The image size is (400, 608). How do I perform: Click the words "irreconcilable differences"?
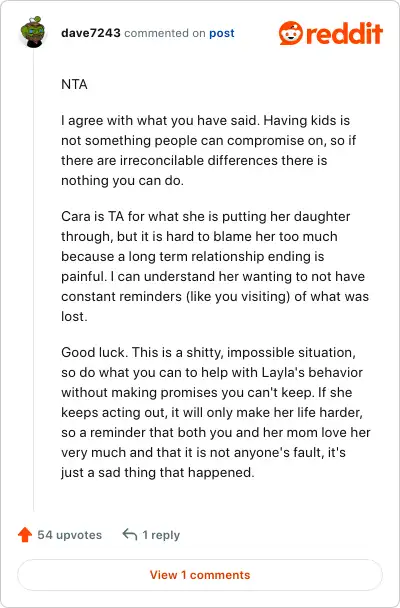coord(199,161)
